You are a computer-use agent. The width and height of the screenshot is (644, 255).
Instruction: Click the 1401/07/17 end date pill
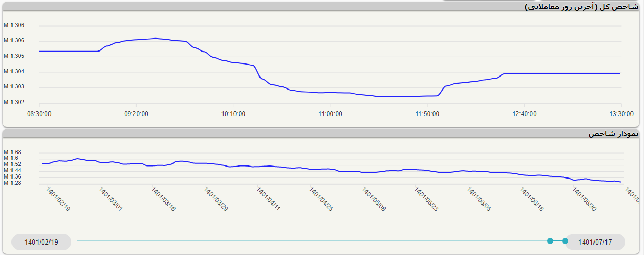(595, 242)
